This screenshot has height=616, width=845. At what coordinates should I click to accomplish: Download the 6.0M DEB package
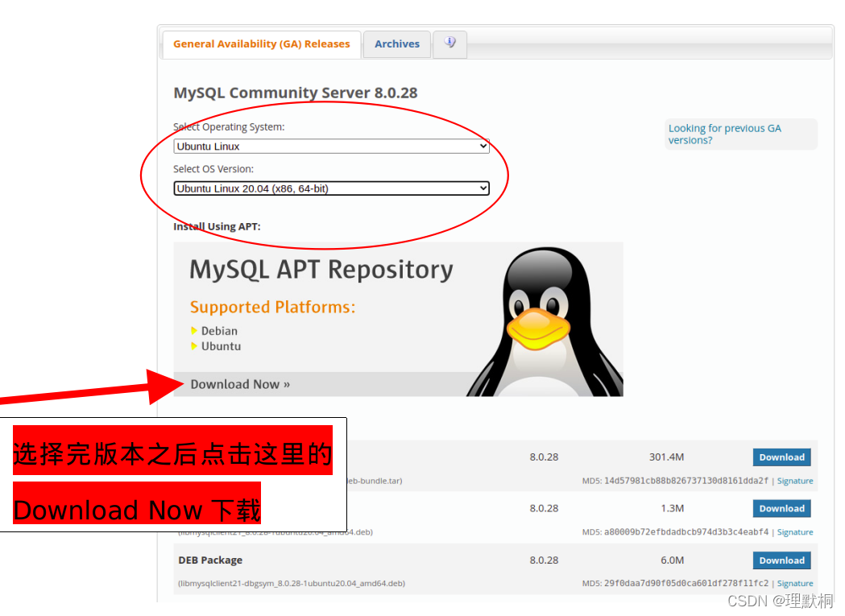point(781,560)
